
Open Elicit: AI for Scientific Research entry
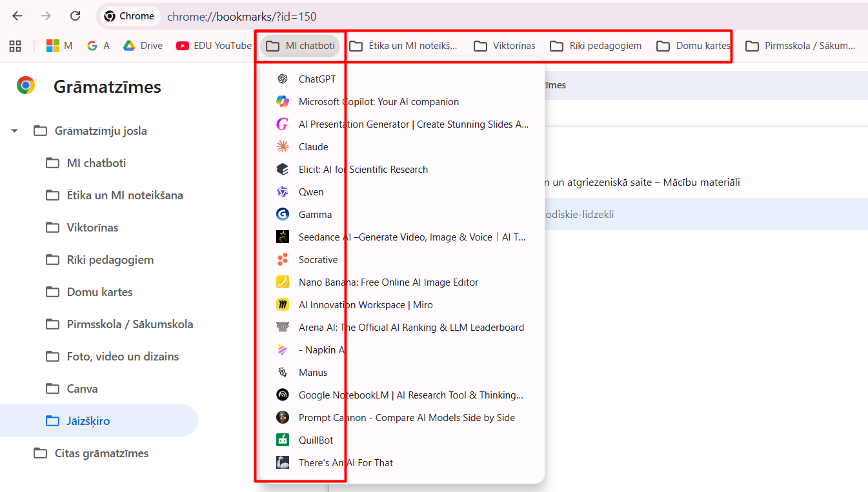pos(402,170)
